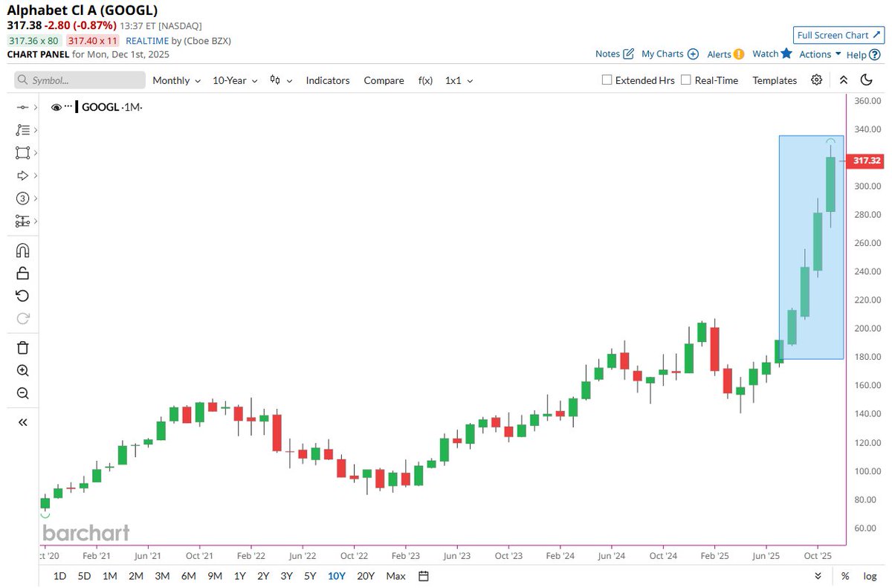Select the 10Y range tab
Viewport: 892px width, 588px height.
336,576
